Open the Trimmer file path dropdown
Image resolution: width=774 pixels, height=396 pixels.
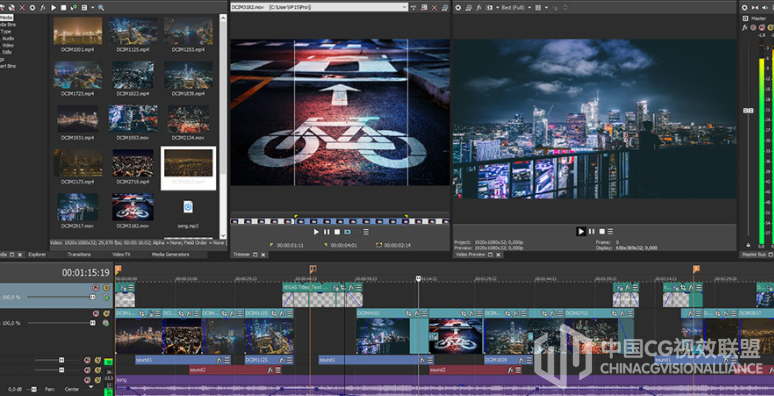click(404, 7)
